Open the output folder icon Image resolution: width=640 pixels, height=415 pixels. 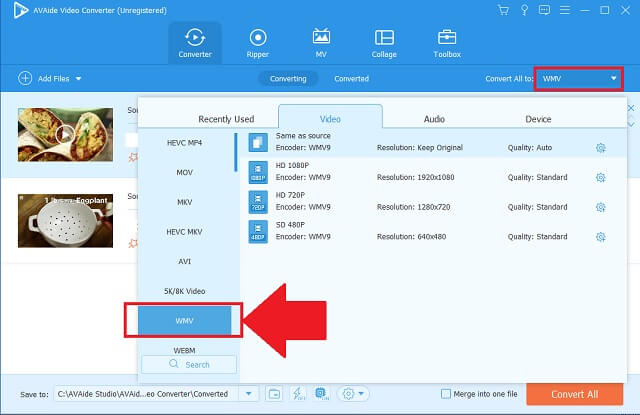[273, 394]
